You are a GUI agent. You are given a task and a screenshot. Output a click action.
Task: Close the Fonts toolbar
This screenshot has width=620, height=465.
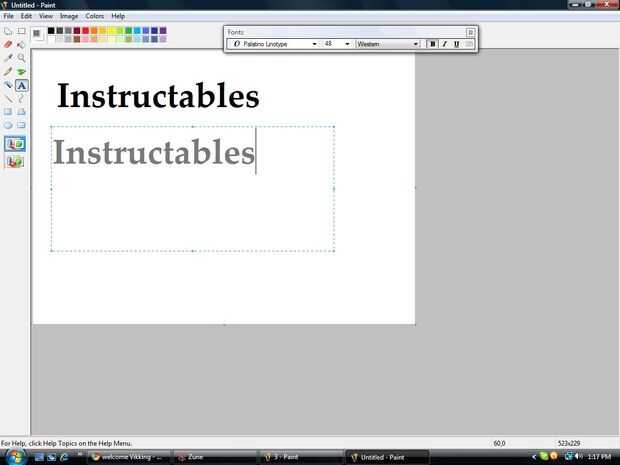pyautogui.click(x=470, y=32)
